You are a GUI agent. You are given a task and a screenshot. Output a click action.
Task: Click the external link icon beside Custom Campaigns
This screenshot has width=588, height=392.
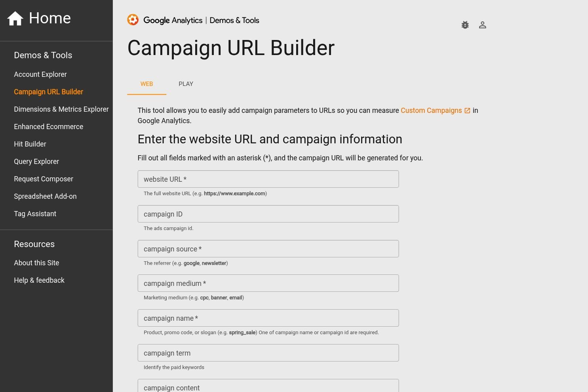click(x=467, y=110)
